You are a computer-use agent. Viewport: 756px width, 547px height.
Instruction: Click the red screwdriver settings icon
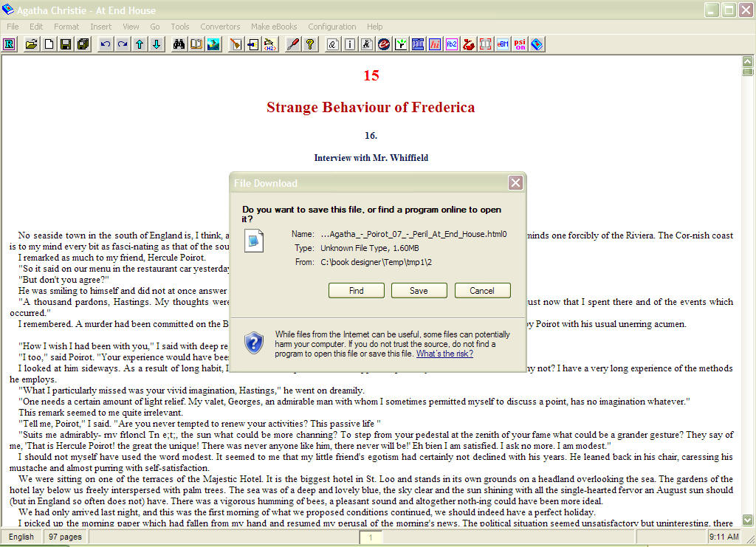(292, 45)
